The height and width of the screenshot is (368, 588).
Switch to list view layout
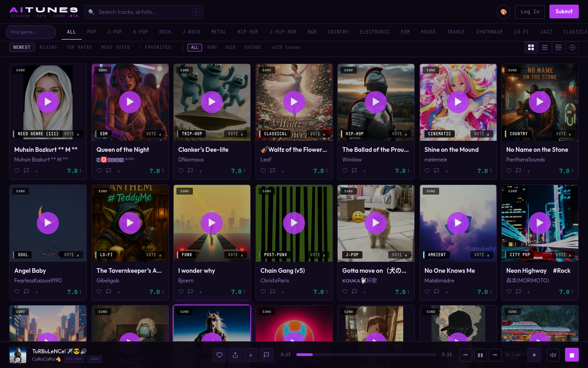pyautogui.click(x=545, y=47)
